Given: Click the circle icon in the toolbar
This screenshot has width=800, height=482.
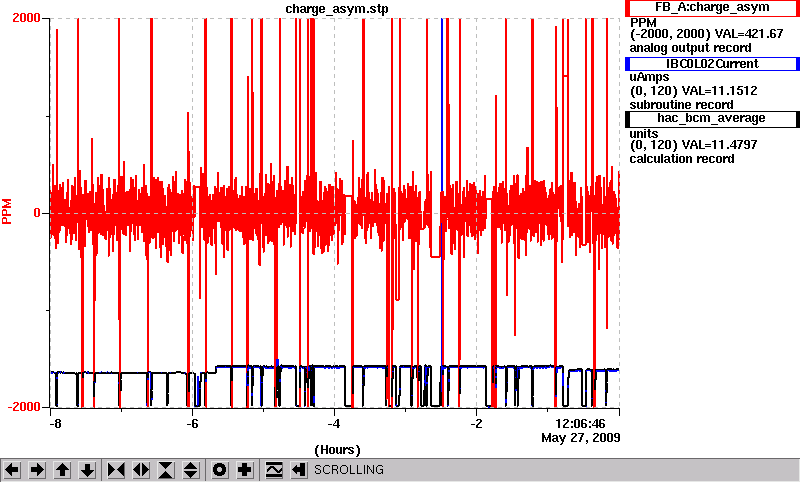Looking at the screenshot, I should click(x=220, y=469).
